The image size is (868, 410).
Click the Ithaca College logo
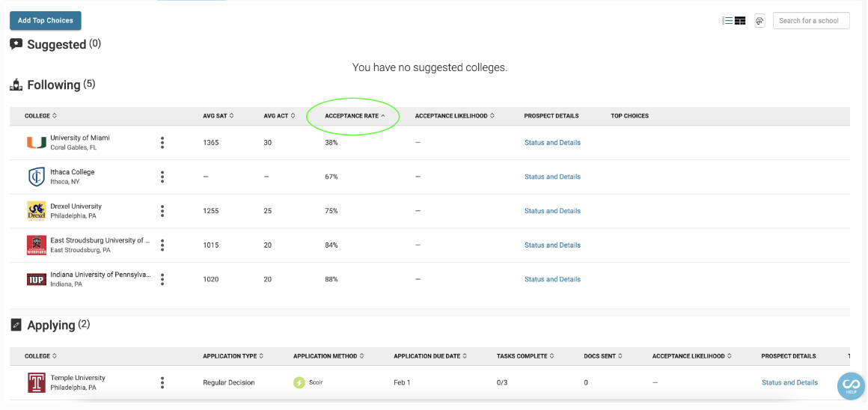[37, 177]
